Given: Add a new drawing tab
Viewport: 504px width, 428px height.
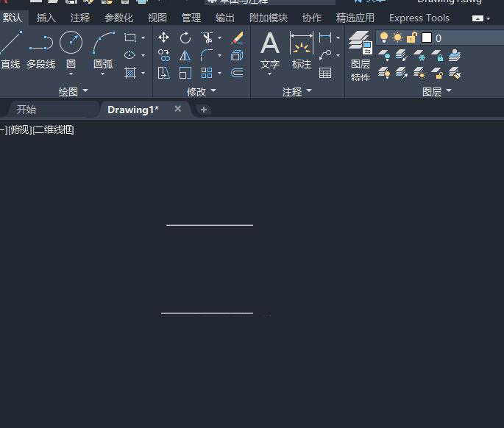Looking at the screenshot, I should coord(204,110).
